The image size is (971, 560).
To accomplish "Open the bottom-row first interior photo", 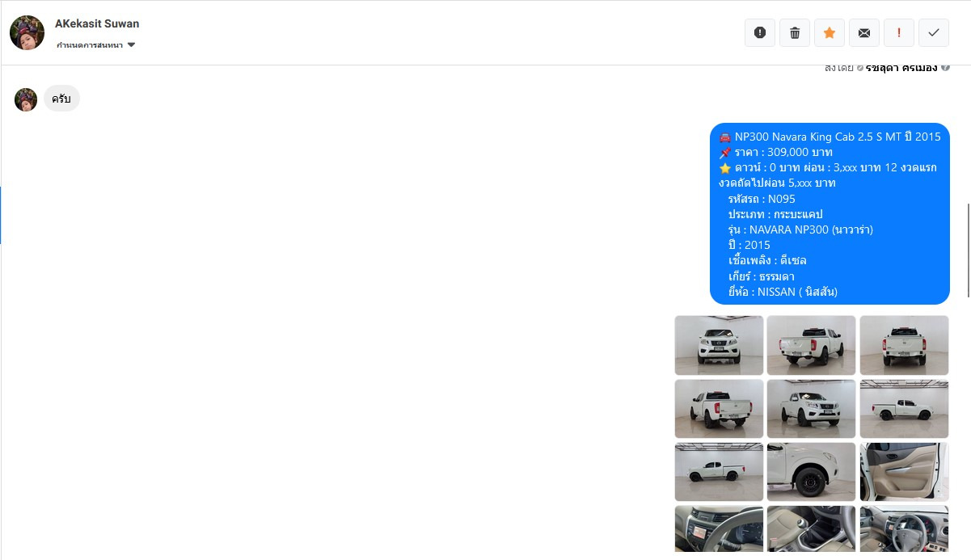I will coord(719,529).
